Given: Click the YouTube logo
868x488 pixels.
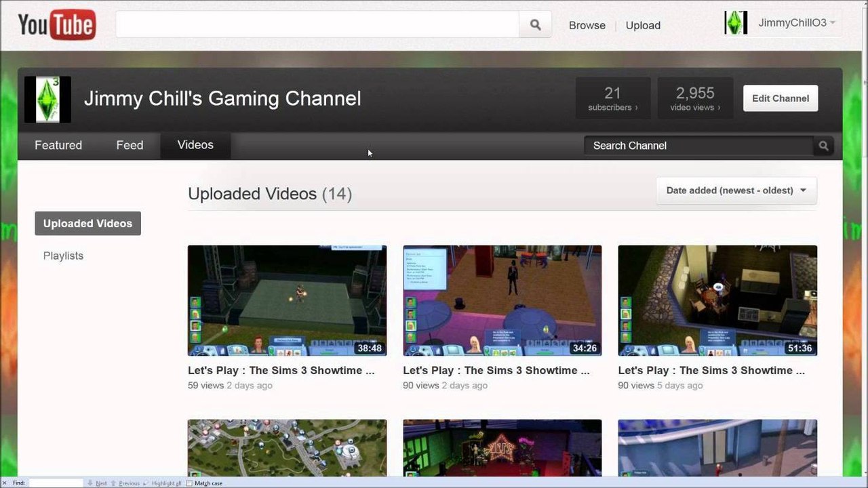Looking at the screenshot, I should (x=57, y=25).
